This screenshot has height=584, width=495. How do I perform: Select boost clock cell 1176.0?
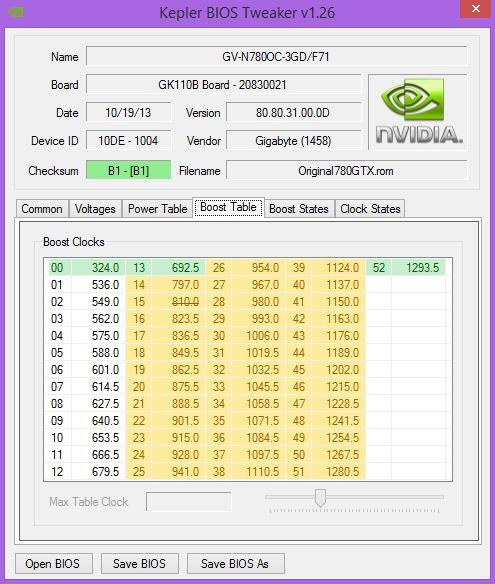click(339, 336)
